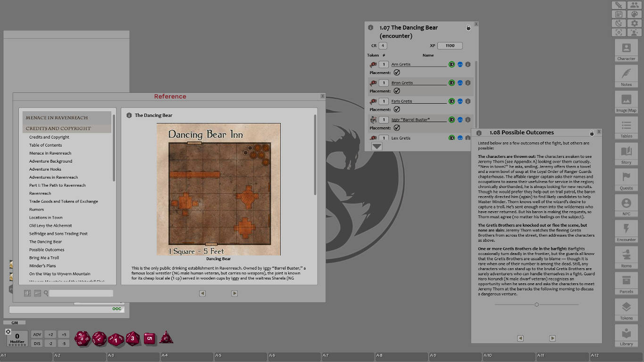644x362 pixels.
Task: Toggle the padlock on The Dancing Bear encounter window
Action: (x=468, y=28)
